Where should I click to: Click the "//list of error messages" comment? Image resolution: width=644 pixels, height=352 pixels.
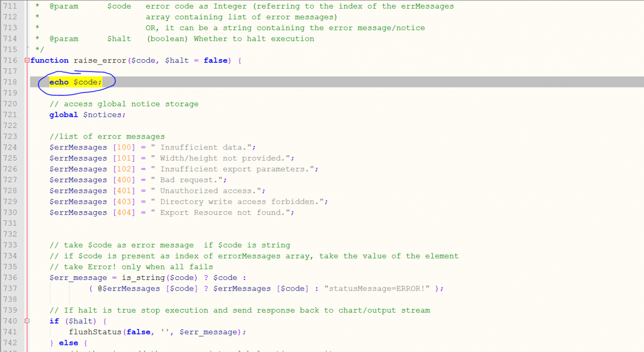coord(107,137)
